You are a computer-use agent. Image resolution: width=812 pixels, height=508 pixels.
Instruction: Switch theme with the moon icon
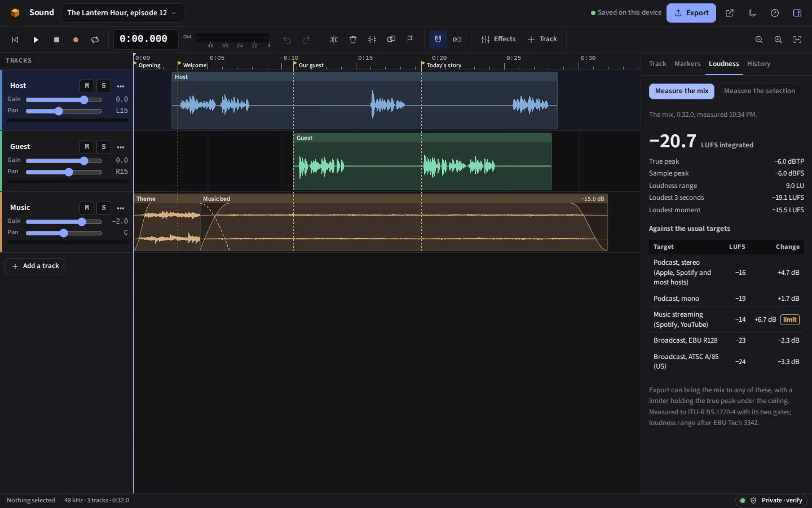pos(752,13)
